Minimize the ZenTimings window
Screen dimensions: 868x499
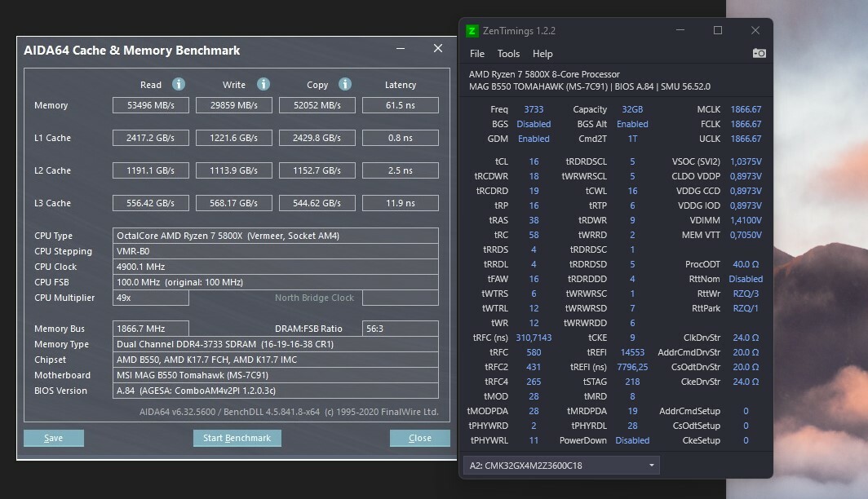(681, 31)
